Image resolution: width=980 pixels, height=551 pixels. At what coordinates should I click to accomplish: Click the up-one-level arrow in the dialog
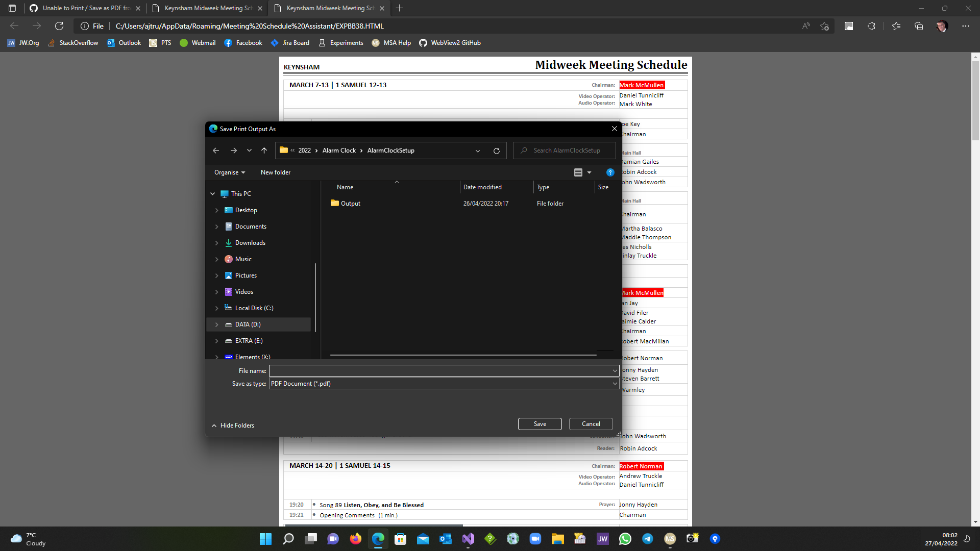click(264, 150)
